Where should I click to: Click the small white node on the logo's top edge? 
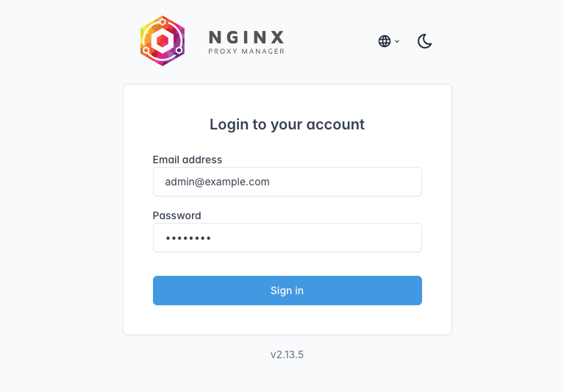(163, 22)
